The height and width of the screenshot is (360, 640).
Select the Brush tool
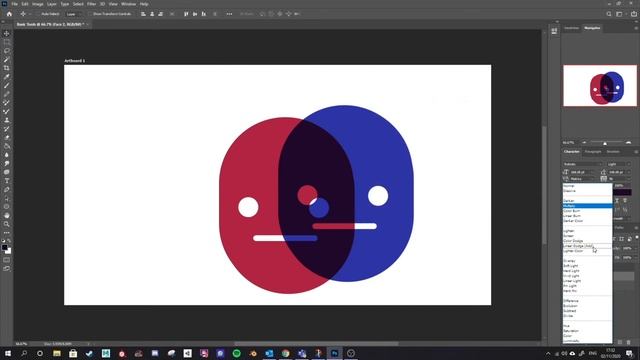7,86
